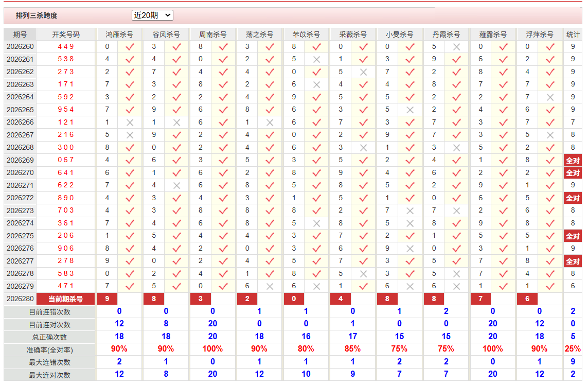Click the 85% accuracy under 采薇杀号
Viewport: 588px width, 385px height.
pyautogui.click(x=352, y=349)
